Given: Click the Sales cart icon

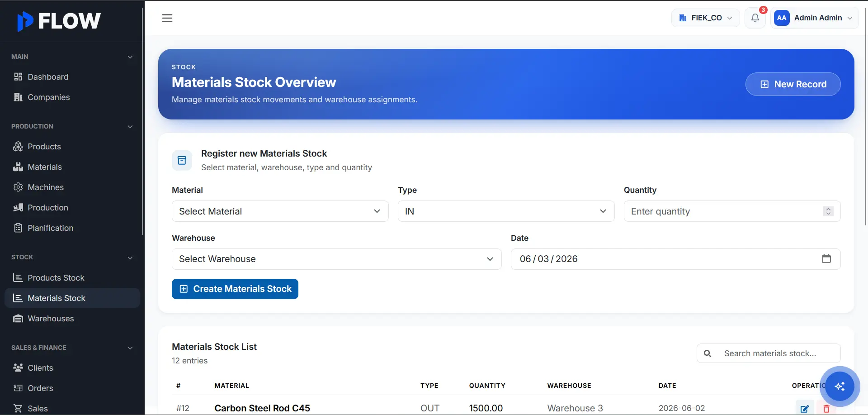Looking at the screenshot, I should pyautogui.click(x=18, y=409).
